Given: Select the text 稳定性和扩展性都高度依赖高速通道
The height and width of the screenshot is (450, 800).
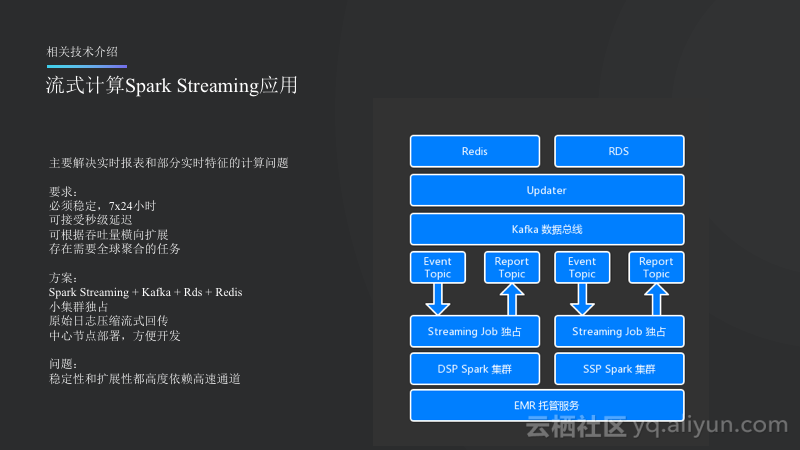Looking at the screenshot, I should point(145,379).
